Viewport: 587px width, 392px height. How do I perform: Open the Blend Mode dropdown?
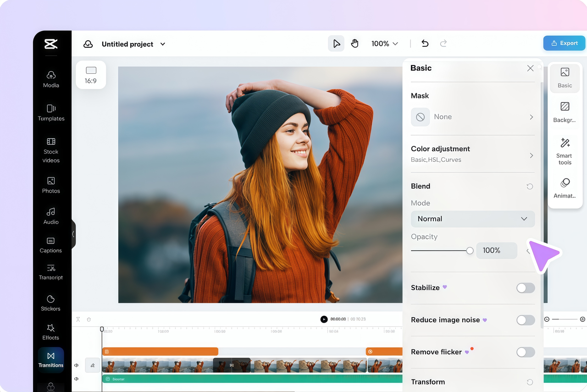(x=472, y=219)
